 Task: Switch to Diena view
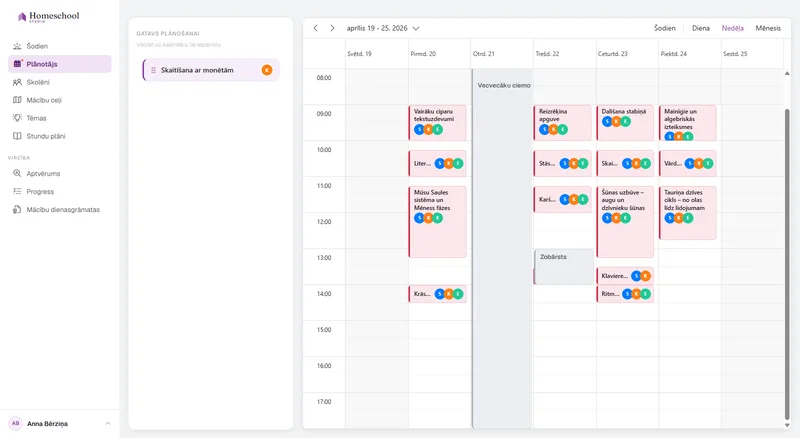tap(701, 28)
